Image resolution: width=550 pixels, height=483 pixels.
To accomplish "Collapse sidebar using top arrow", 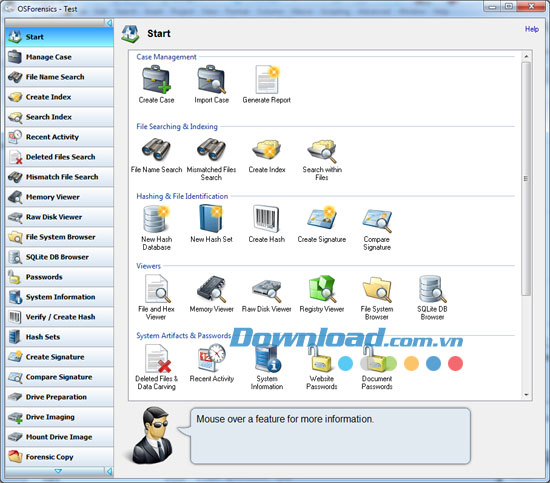I will tap(109, 23).
